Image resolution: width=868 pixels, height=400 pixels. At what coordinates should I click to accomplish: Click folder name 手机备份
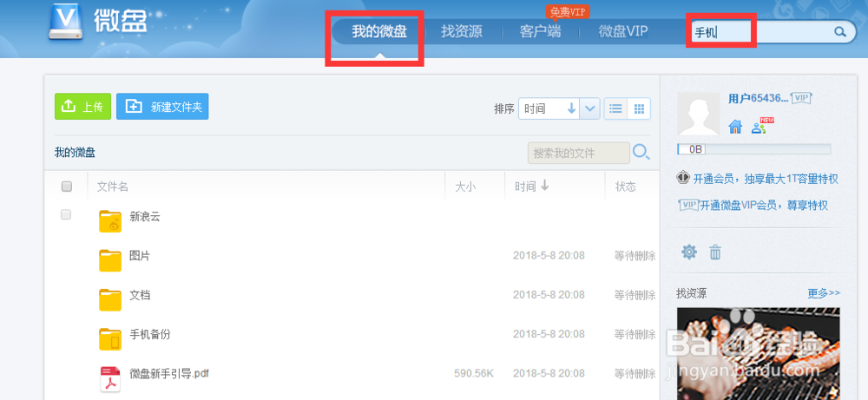coord(149,334)
